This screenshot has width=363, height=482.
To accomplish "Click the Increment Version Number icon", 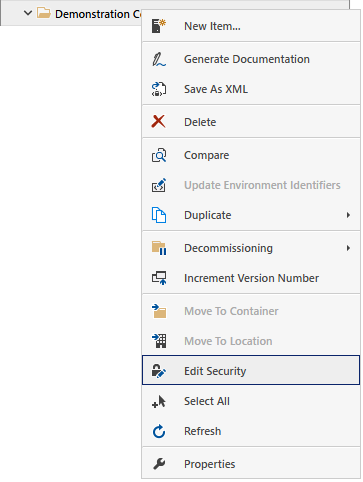I will click(x=159, y=278).
